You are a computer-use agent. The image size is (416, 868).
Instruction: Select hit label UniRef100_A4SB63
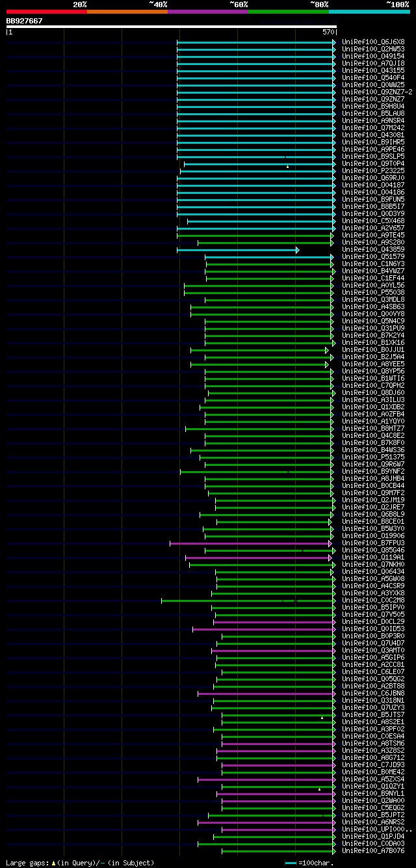click(373, 306)
